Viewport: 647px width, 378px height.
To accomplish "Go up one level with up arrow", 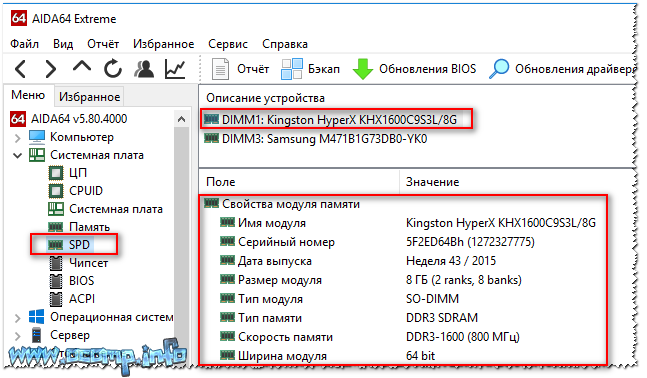I will (x=82, y=67).
